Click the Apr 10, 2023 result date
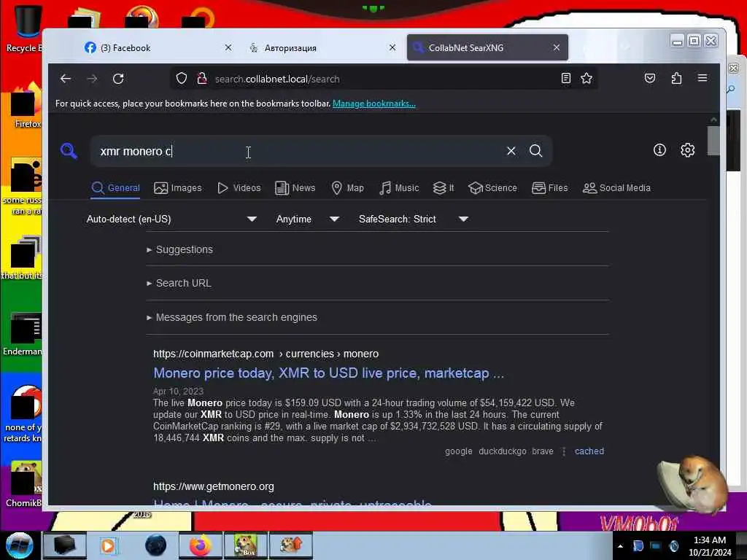 click(178, 391)
